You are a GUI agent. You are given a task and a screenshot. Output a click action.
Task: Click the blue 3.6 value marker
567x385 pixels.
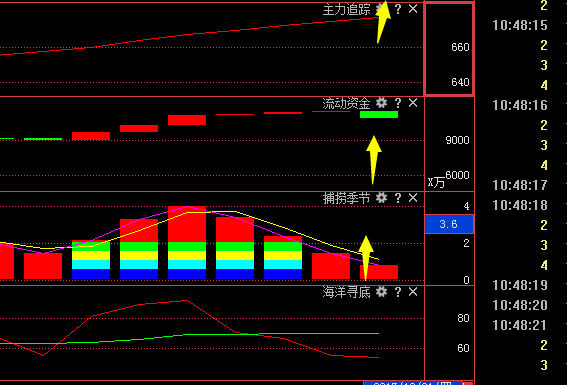tap(449, 224)
